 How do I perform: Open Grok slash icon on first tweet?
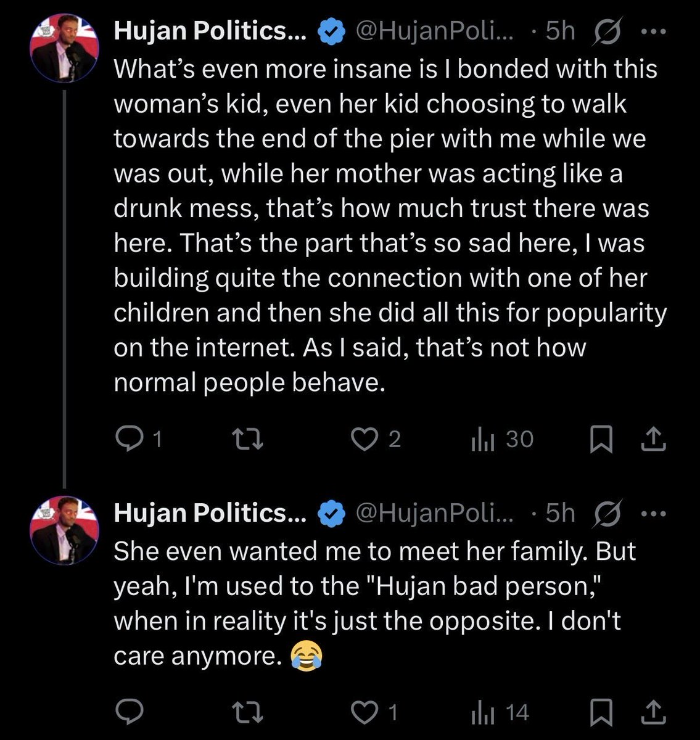pyautogui.click(x=606, y=31)
